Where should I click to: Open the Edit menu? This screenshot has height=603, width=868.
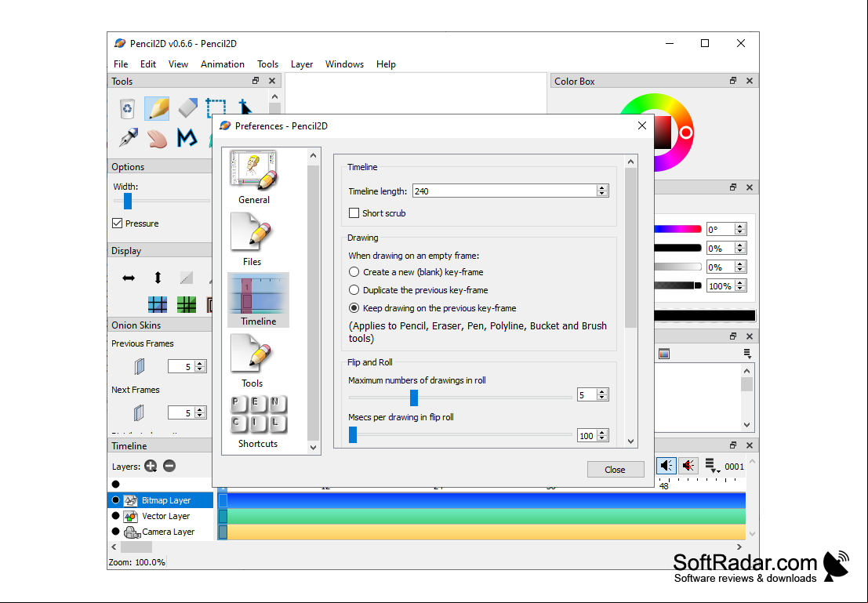(x=148, y=64)
